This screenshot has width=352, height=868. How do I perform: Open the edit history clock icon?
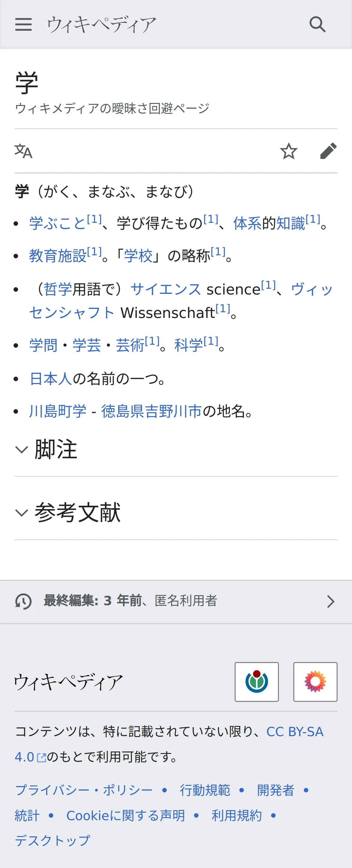point(23,602)
